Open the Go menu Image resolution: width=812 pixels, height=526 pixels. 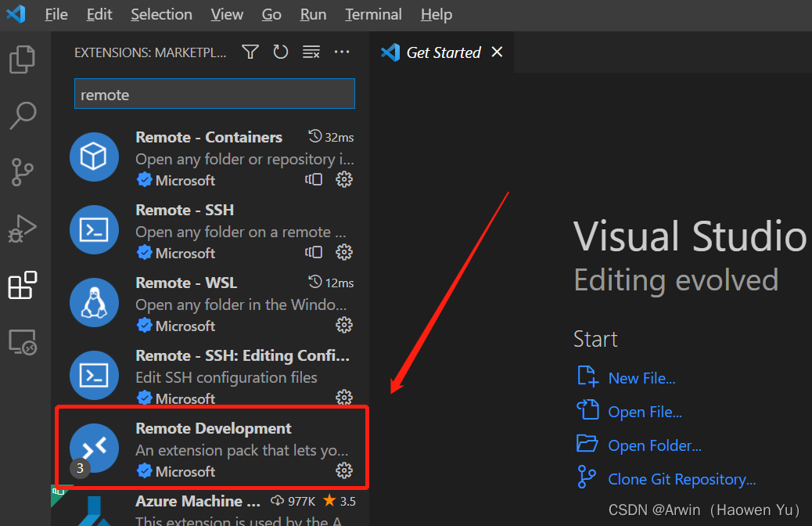pos(271,15)
